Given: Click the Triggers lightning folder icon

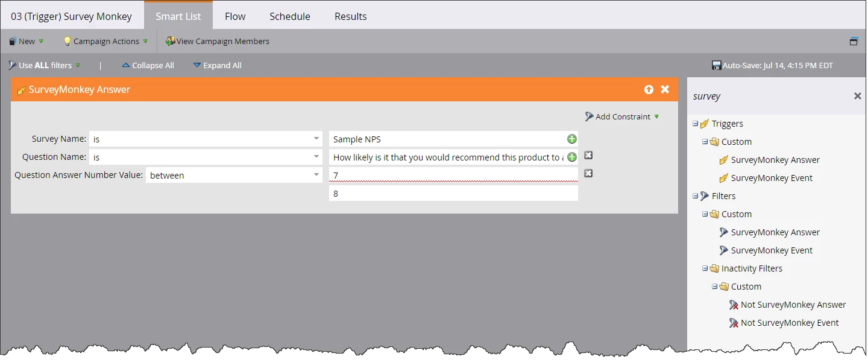Looking at the screenshot, I should (x=705, y=124).
